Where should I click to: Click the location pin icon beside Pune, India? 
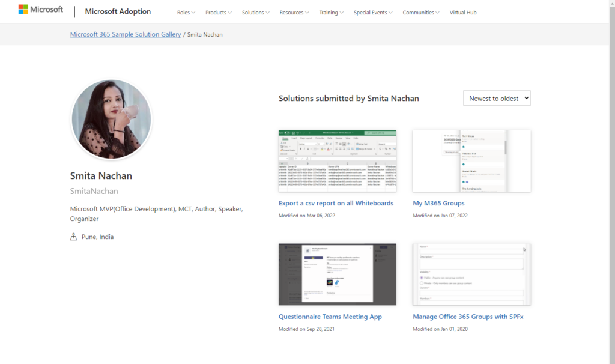coord(73,237)
